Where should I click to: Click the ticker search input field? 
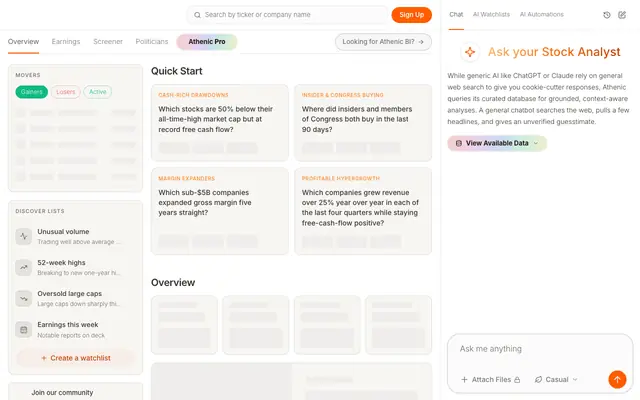pyautogui.click(x=287, y=15)
